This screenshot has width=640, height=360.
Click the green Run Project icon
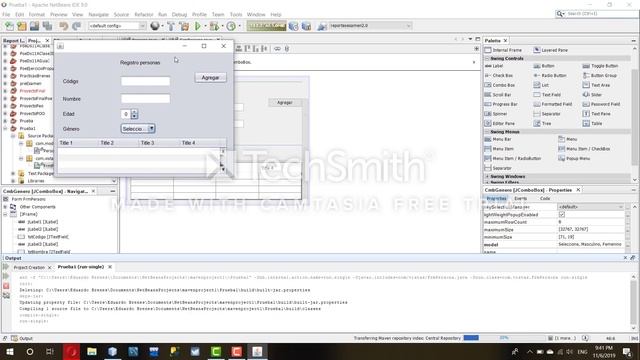[x=198, y=26]
